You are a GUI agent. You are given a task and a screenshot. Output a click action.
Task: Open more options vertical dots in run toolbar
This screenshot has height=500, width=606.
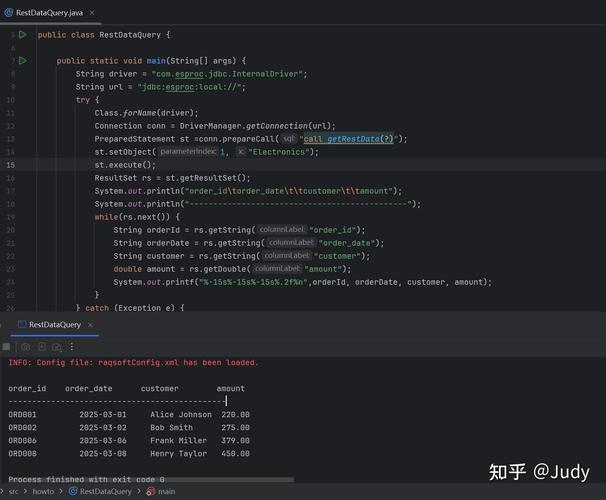coord(71,347)
